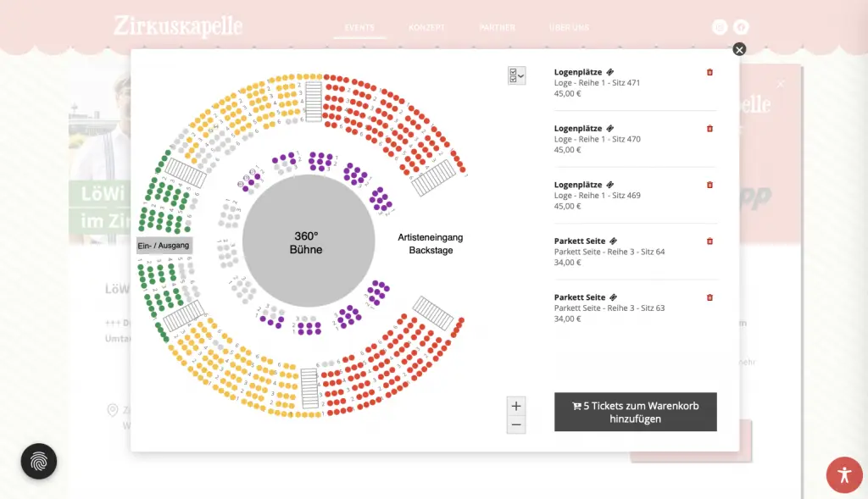Click the Zirkuskapelle logo
The image size is (868, 499).
pos(178,26)
